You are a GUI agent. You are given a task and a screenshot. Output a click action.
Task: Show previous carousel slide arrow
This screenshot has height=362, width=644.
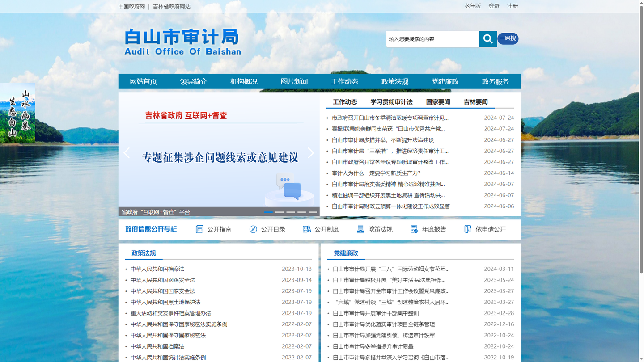click(x=127, y=153)
